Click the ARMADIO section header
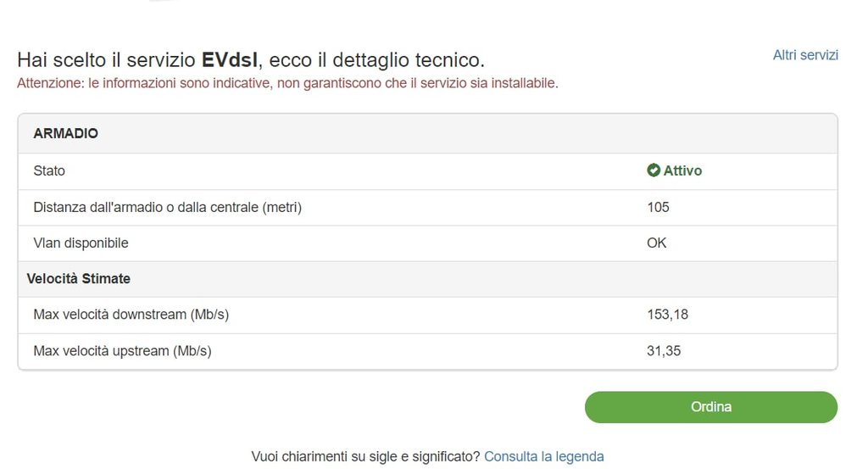 tap(66, 134)
